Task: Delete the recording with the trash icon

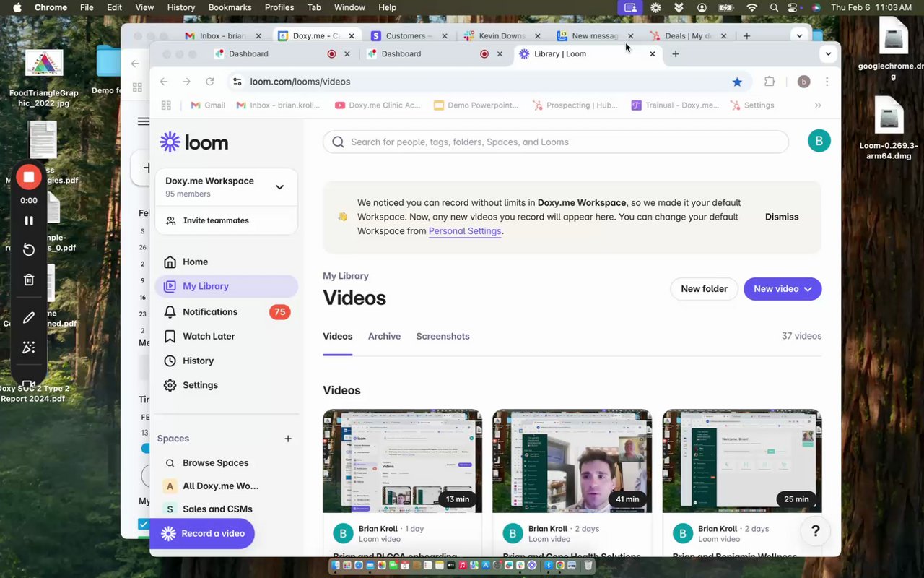Action: tap(29, 280)
